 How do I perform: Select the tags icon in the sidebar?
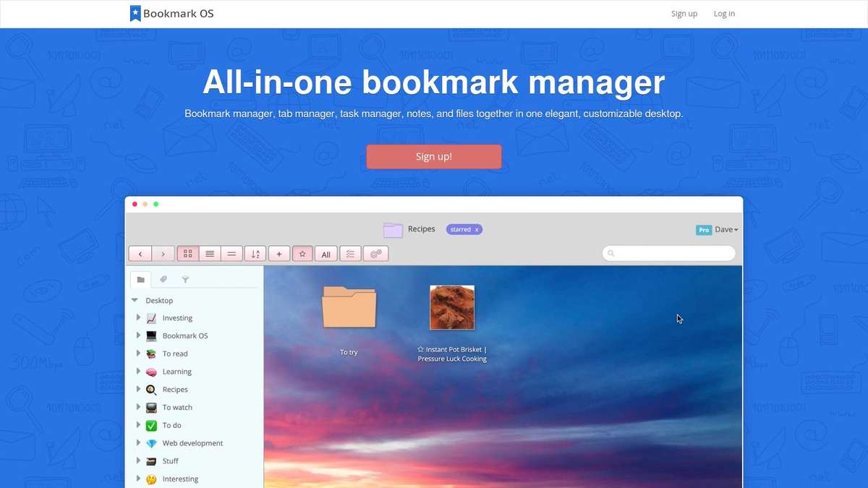point(163,280)
